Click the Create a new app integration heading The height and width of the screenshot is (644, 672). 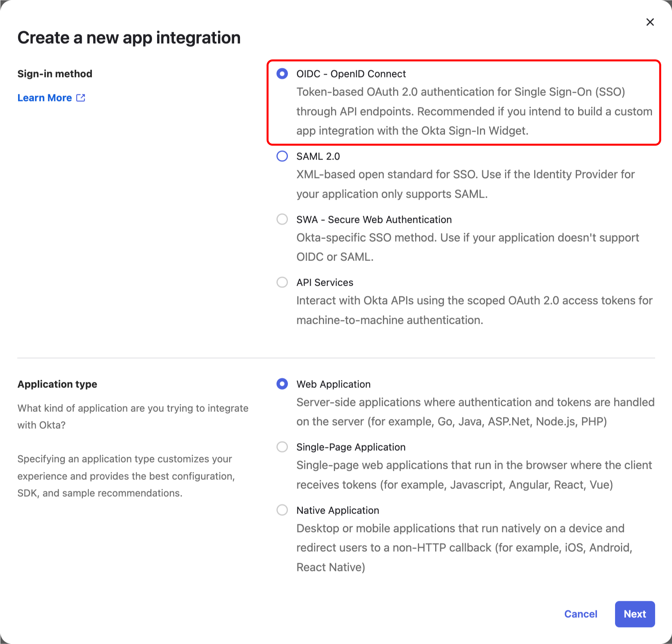point(129,37)
